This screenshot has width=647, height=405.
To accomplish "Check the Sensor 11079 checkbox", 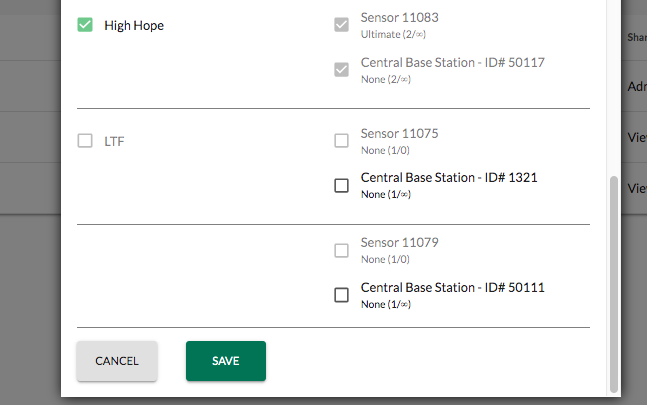I will coord(341,250).
